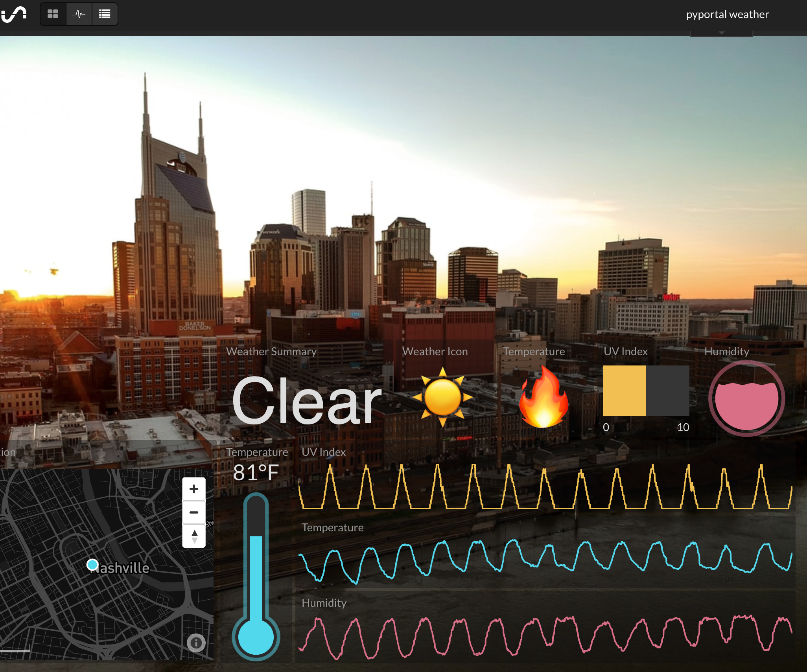Screen dimensions: 807x672
Task: Zoom out on the Nashville map
Action: (x=193, y=512)
